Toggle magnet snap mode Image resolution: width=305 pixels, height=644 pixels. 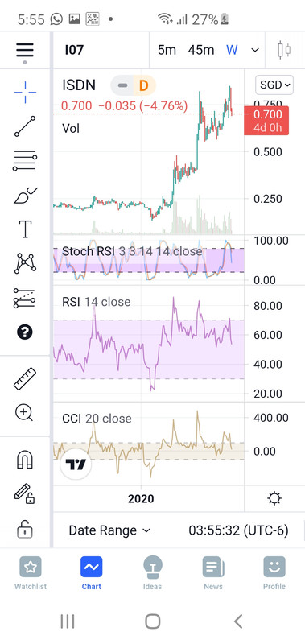click(25, 459)
